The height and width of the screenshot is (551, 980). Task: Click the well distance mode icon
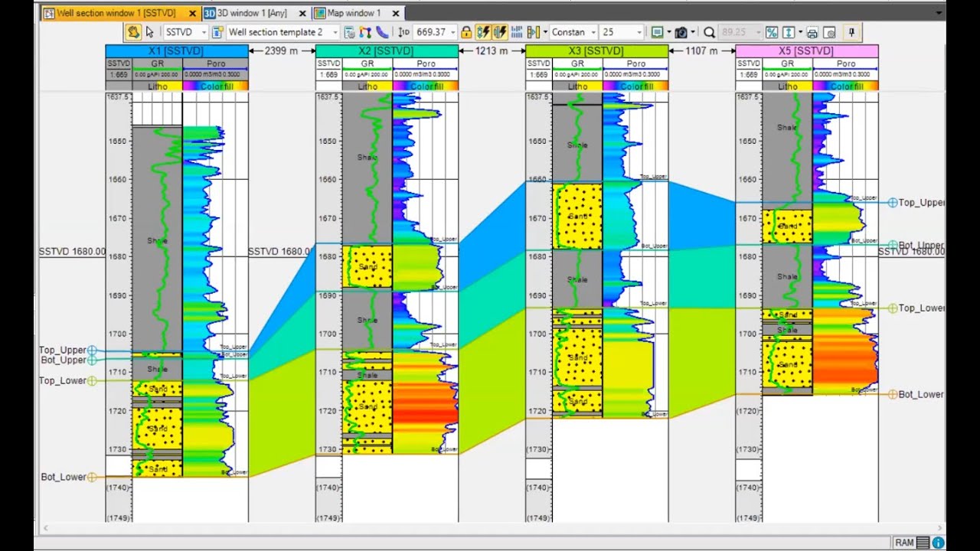534,32
